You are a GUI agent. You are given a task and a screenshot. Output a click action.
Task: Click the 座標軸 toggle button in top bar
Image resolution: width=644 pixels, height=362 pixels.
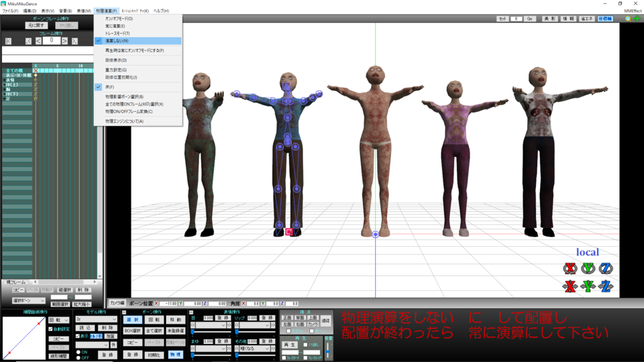[605, 19]
